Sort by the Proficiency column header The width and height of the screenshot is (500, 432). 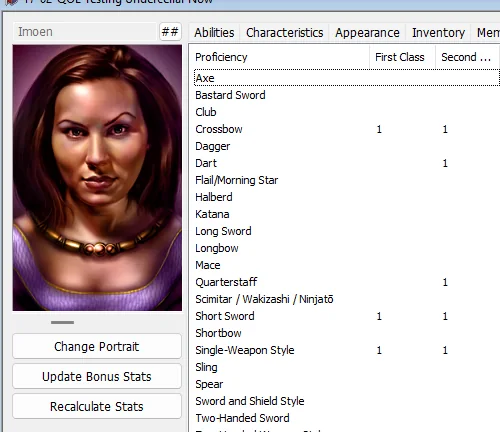point(279,57)
